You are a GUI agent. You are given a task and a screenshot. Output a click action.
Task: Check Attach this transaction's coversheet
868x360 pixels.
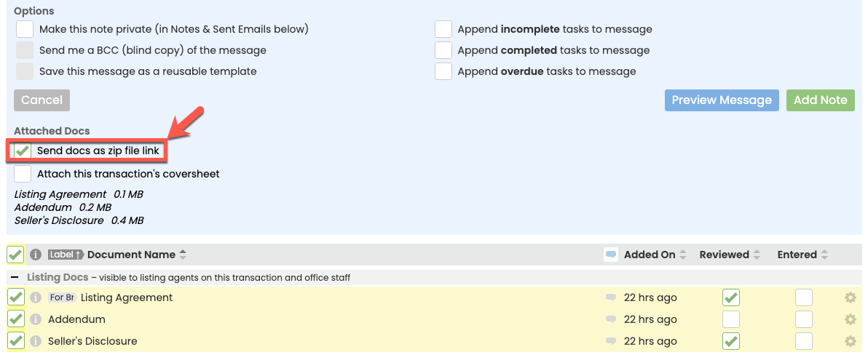click(23, 174)
